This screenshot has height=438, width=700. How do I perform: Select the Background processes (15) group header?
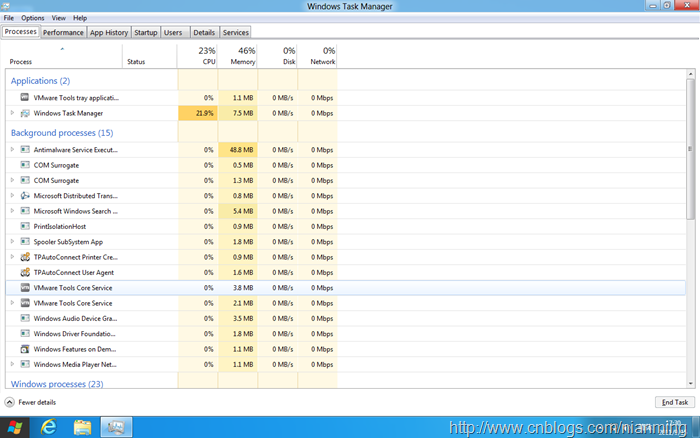tap(62, 133)
